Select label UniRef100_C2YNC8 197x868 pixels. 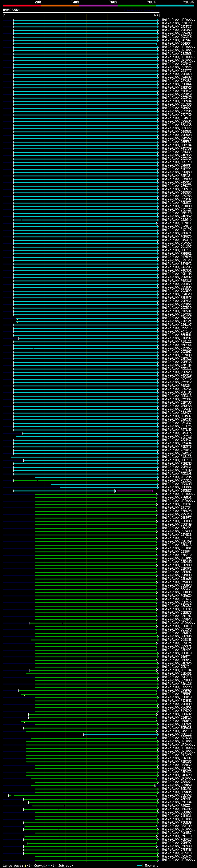click(x=176, y=535)
